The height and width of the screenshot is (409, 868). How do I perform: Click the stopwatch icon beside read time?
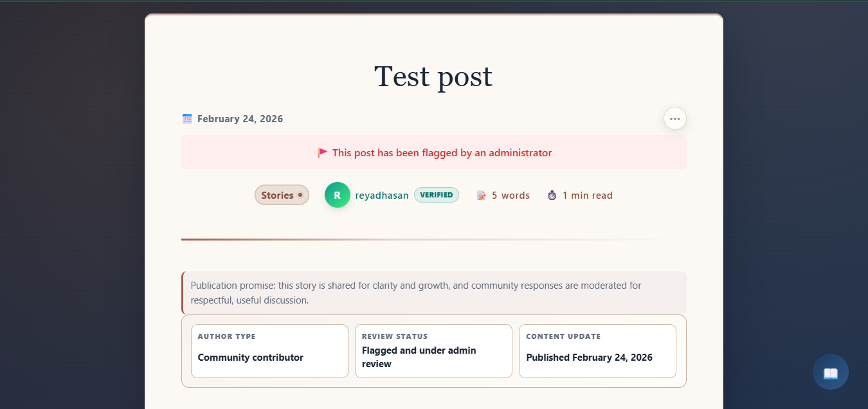552,195
